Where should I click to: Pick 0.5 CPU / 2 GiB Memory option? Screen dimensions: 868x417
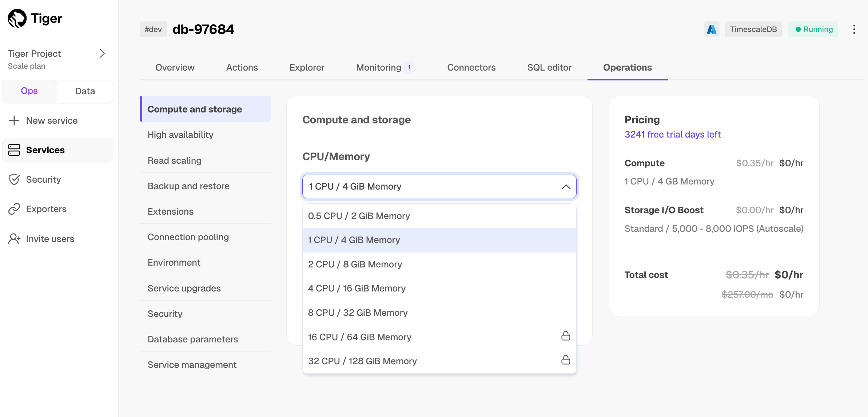[x=359, y=216]
